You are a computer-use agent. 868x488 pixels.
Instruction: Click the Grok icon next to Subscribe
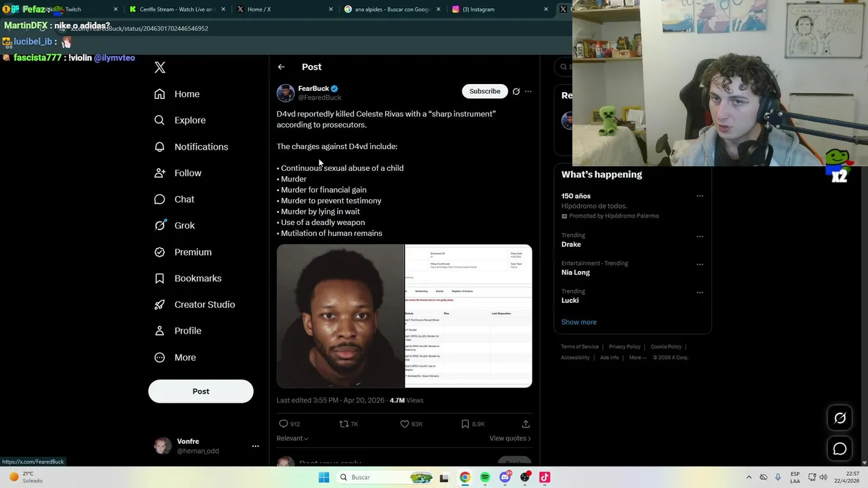point(516,91)
